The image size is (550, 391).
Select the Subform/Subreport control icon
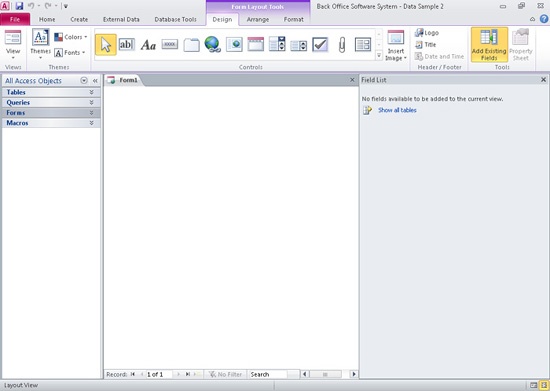(x=363, y=45)
